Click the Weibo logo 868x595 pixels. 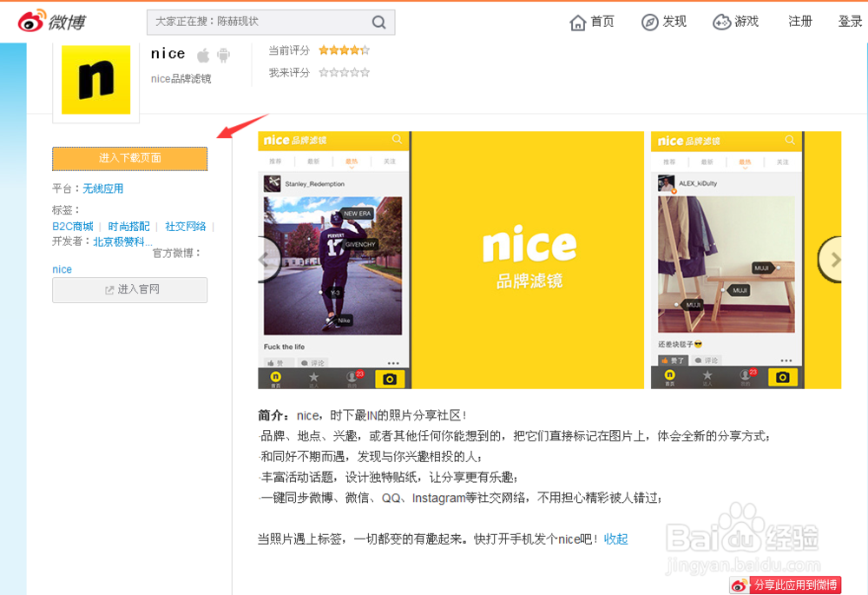[x=52, y=21]
